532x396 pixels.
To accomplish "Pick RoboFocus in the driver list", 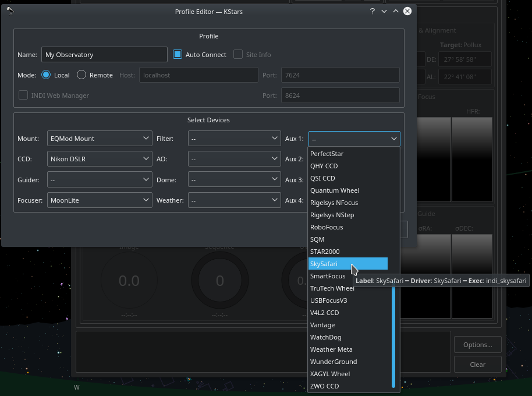I will [347, 227].
